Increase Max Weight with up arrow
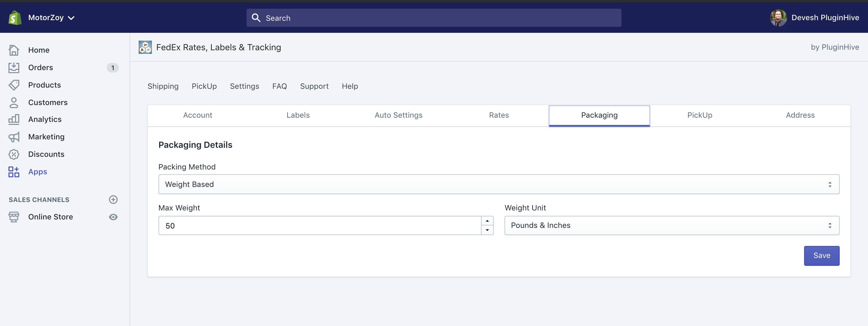868x326 pixels. coord(487,221)
